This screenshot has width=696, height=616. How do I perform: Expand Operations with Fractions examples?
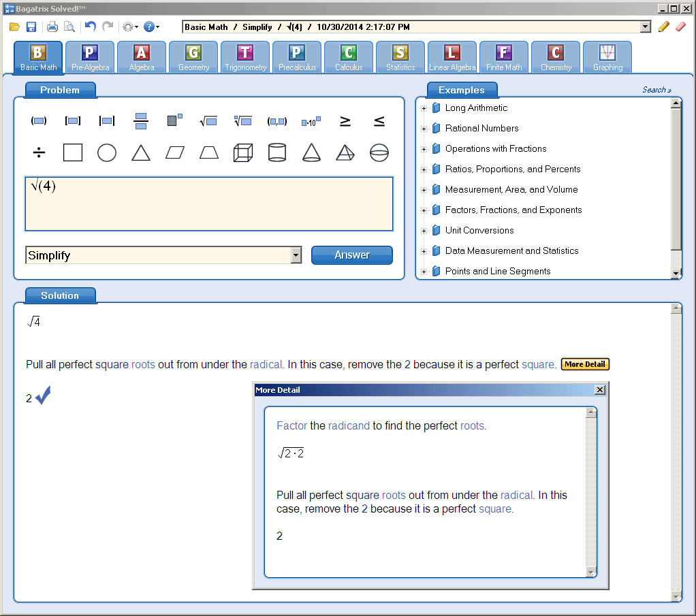[424, 149]
